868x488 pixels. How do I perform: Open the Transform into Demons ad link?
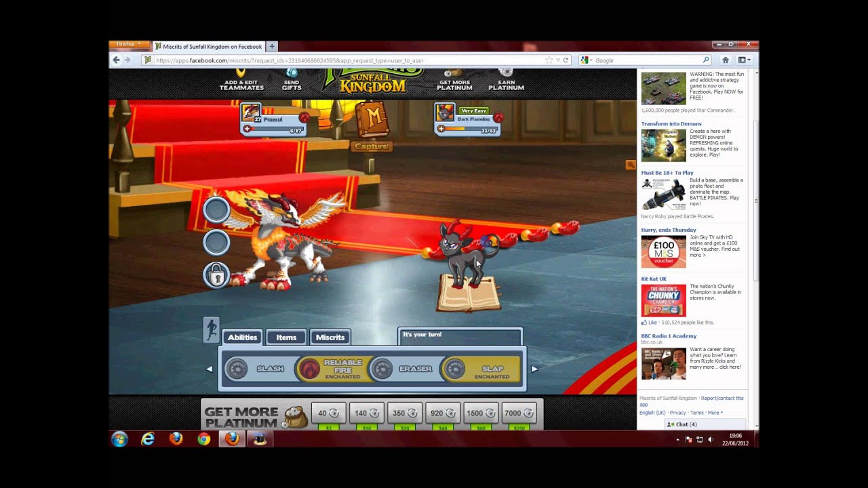click(x=671, y=124)
